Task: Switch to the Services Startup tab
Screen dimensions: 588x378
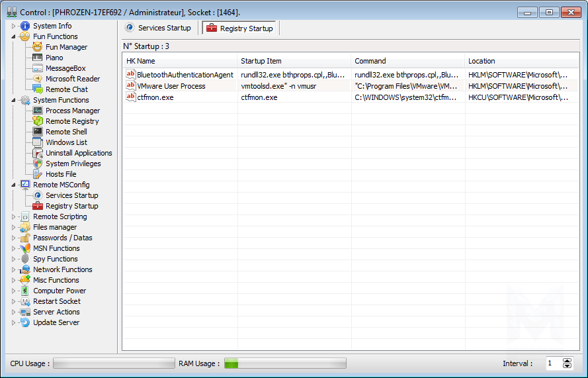Action: point(158,28)
